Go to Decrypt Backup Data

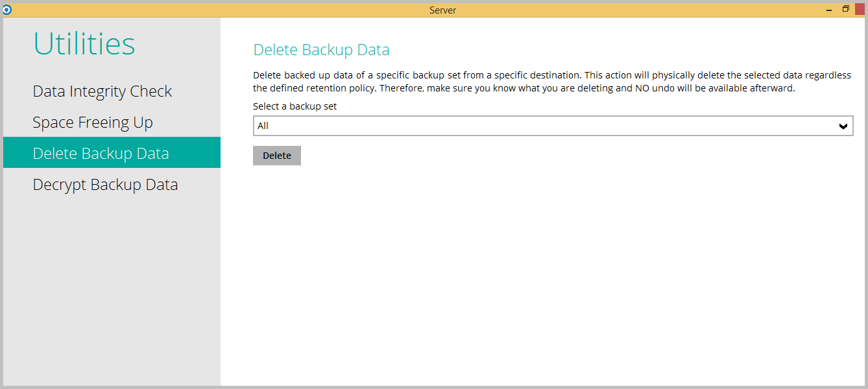105,185
